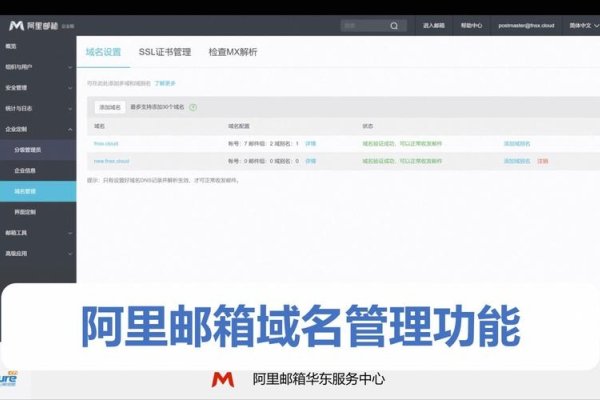Open the 简体中文 language dropdown
600x400 pixels.
(584, 26)
